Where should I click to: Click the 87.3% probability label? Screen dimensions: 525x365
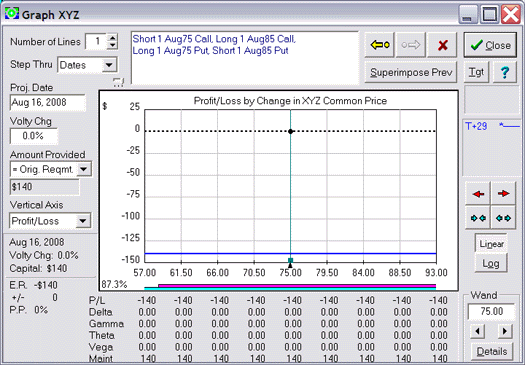click(x=114, y=284)
